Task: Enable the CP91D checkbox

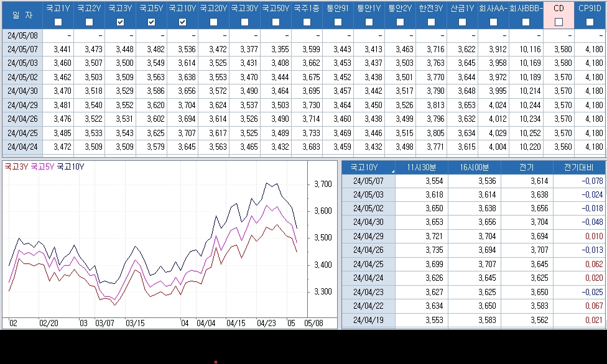Action: pyautogui.click(x=590, y=22)
